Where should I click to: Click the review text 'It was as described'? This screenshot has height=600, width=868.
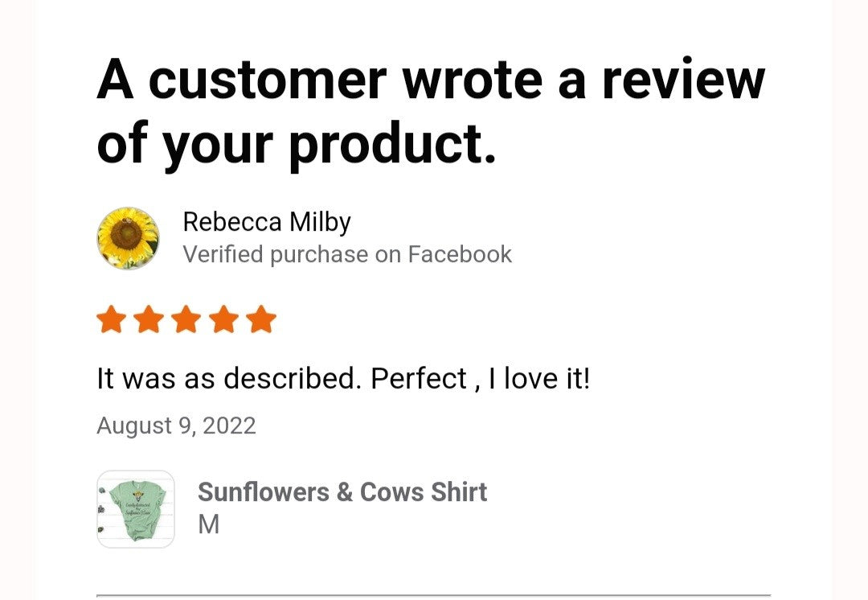tap(227, 378)
